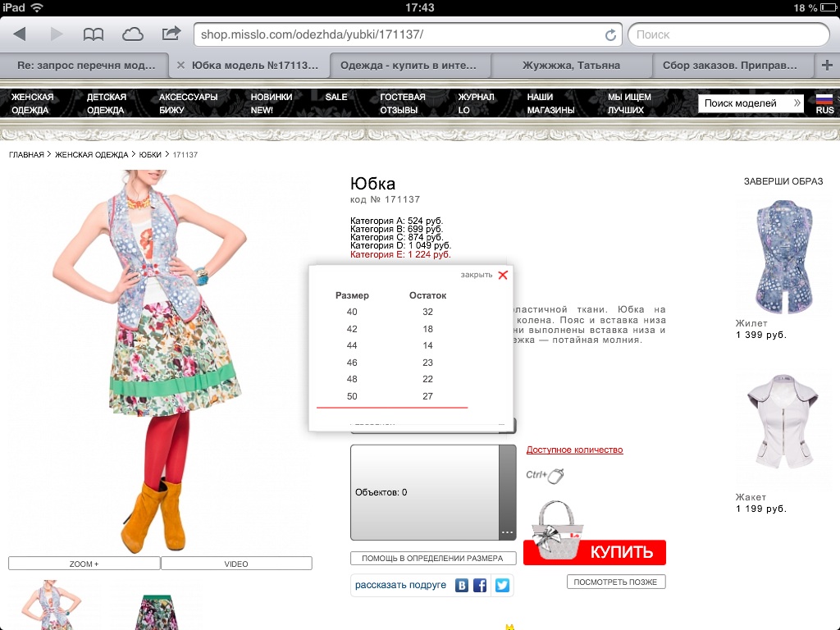Open the RUS language selector flag

[824, 103]
